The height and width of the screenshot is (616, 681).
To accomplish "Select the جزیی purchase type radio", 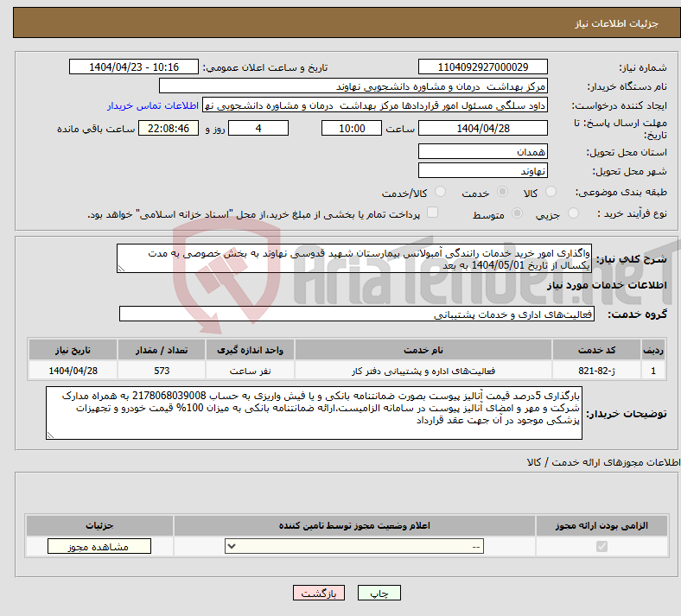I will 573,213.
